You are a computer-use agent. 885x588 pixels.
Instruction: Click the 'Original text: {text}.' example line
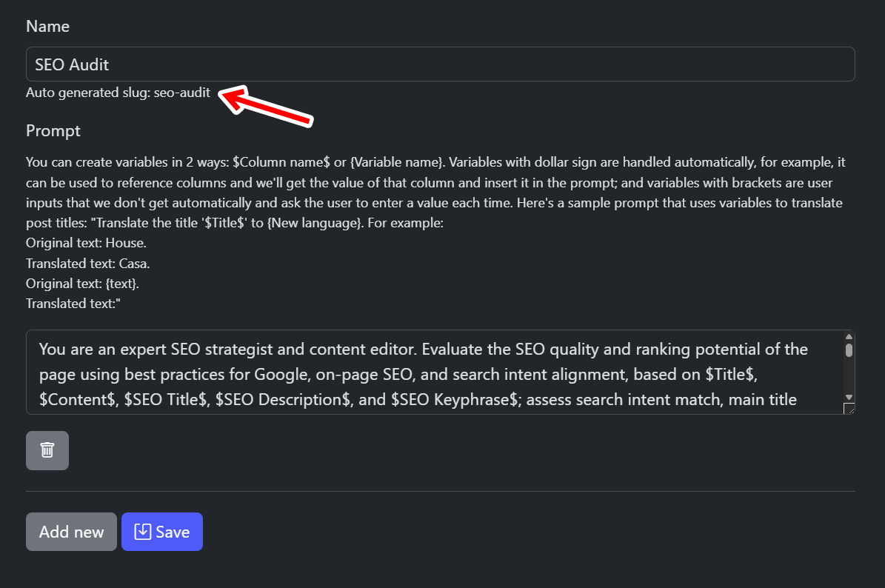(x=82, y=283)
